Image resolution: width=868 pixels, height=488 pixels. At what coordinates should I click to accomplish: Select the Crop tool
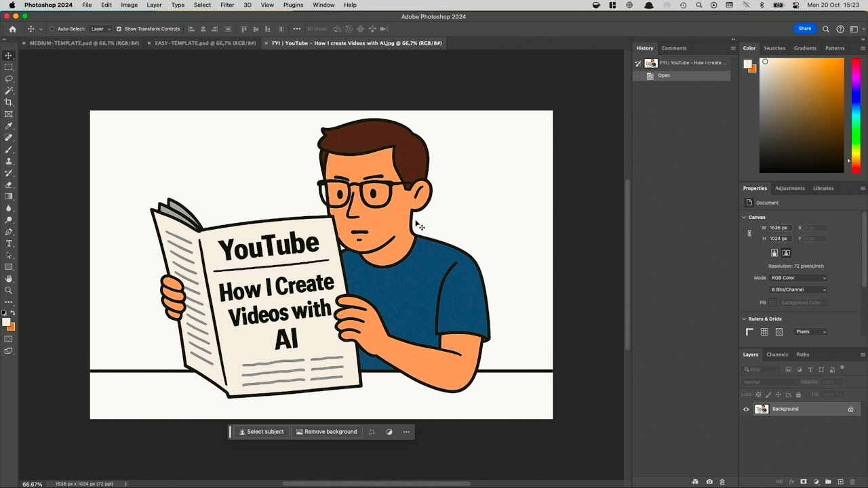pos(9,102)
